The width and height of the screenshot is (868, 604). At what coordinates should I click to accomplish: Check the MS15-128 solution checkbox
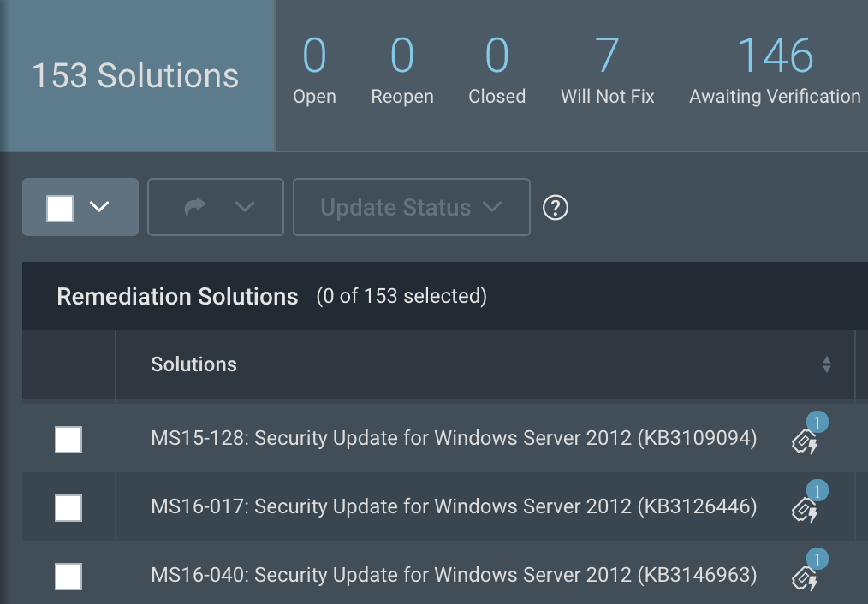(68, 440)
